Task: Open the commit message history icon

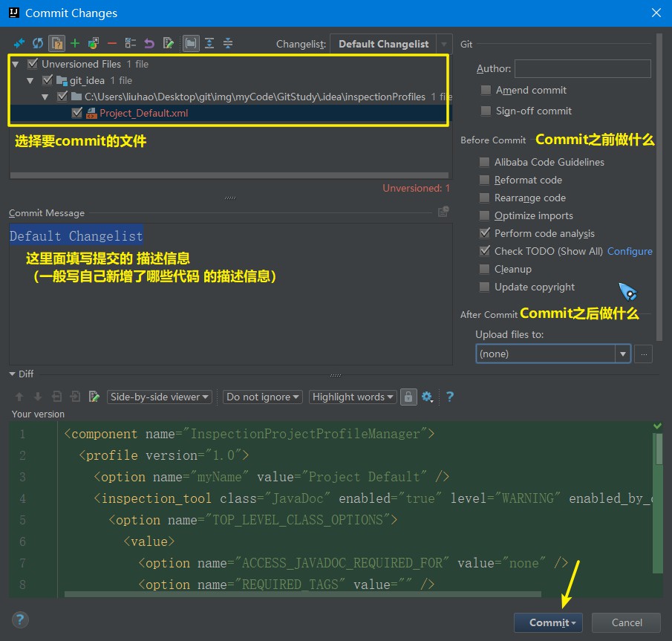Action: coord(443,212)
